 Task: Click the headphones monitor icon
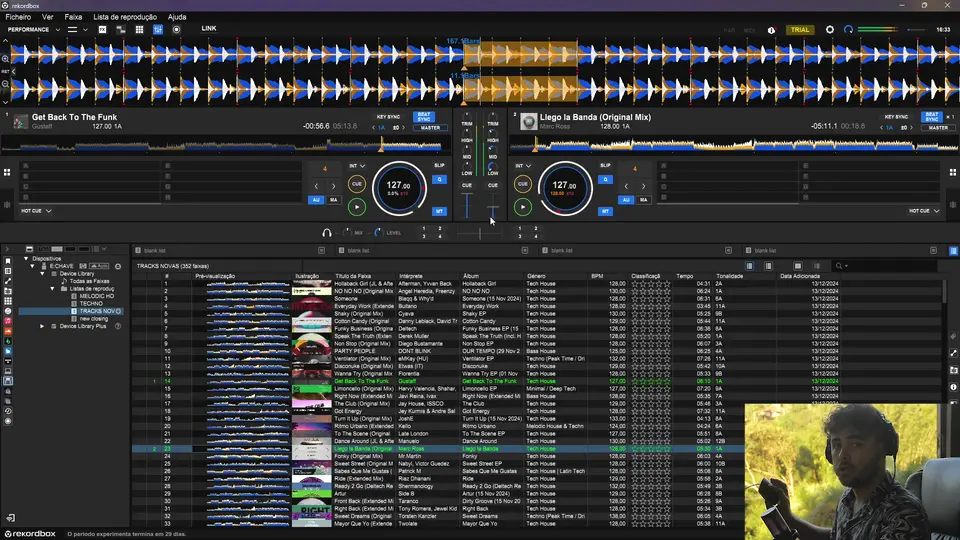click(327, 233)
